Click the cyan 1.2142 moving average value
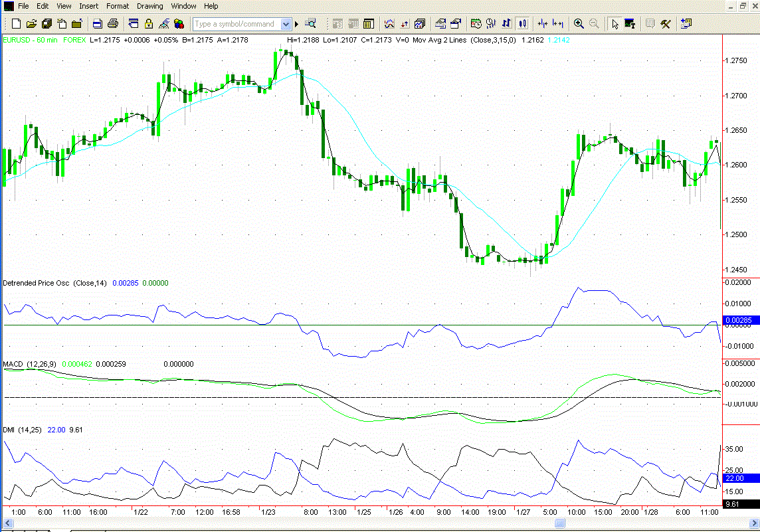 click(x=559, y=40)
